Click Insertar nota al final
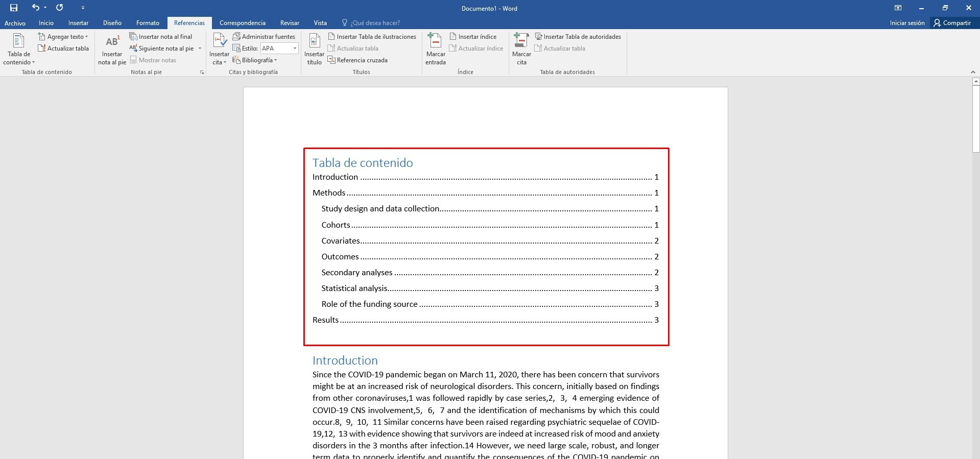The image size is (980, 459). click(161, 37)
